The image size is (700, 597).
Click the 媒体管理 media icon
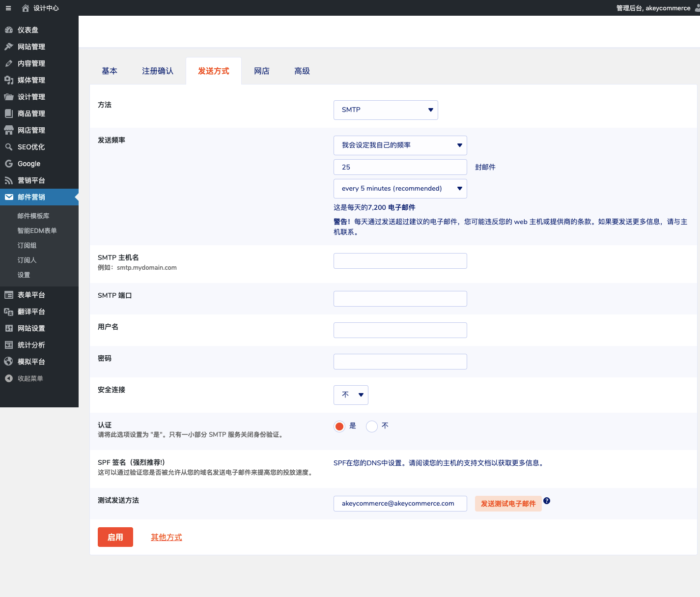click(9, 80)
